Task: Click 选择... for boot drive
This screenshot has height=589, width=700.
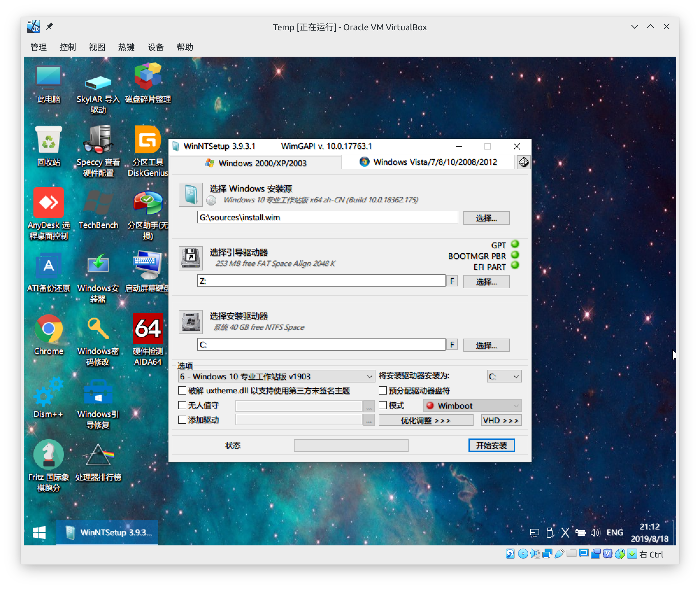Action: 487,282
